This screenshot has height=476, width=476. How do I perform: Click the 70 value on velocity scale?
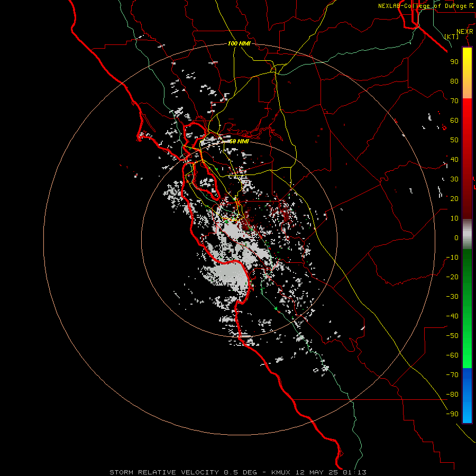[x=454, y=101]
